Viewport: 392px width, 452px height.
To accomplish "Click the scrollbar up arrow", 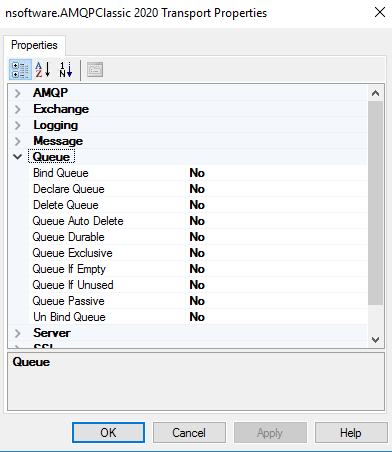I will (375, 93).
